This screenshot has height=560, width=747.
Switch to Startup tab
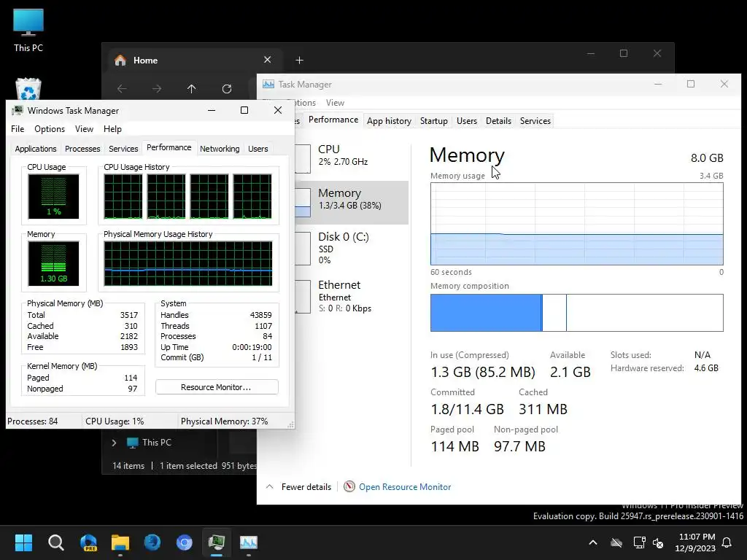[433, 121]
